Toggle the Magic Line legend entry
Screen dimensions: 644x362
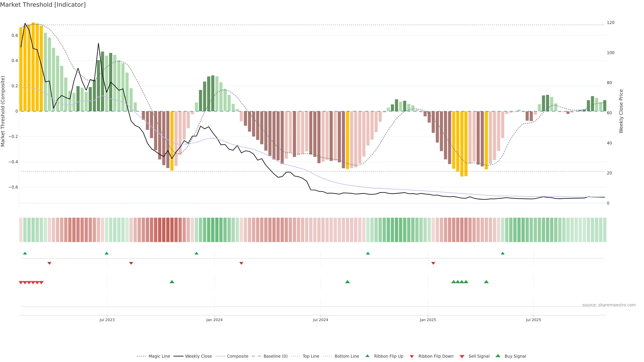click(159, 356)
